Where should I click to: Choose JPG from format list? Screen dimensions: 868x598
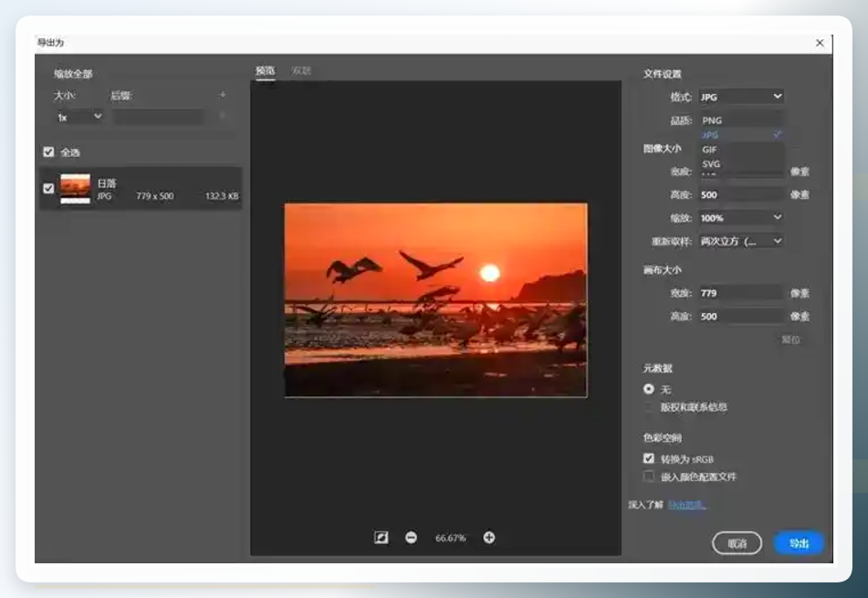pos(741,134)
